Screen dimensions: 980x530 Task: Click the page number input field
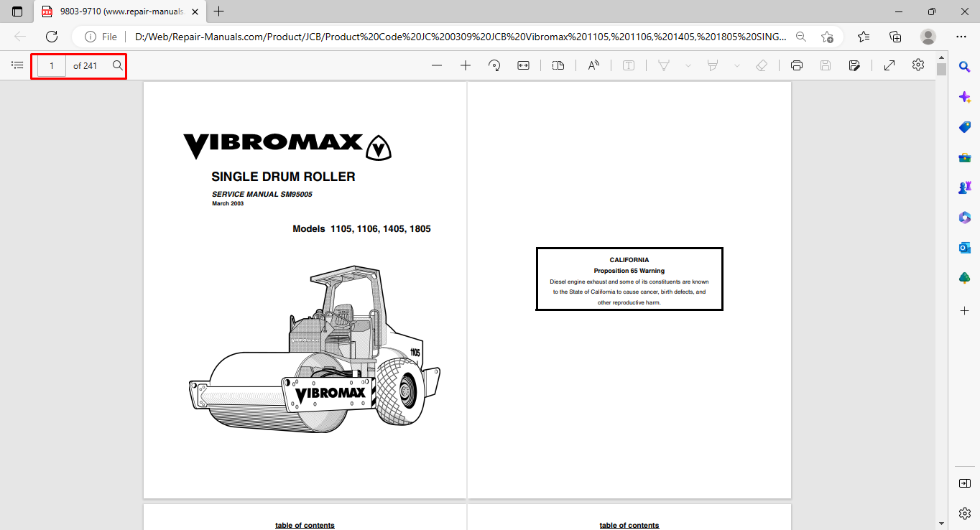click(x=52, y=65)
